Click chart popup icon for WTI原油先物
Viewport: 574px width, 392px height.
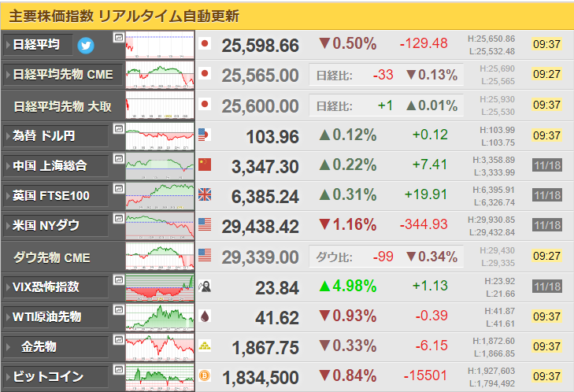118,310
